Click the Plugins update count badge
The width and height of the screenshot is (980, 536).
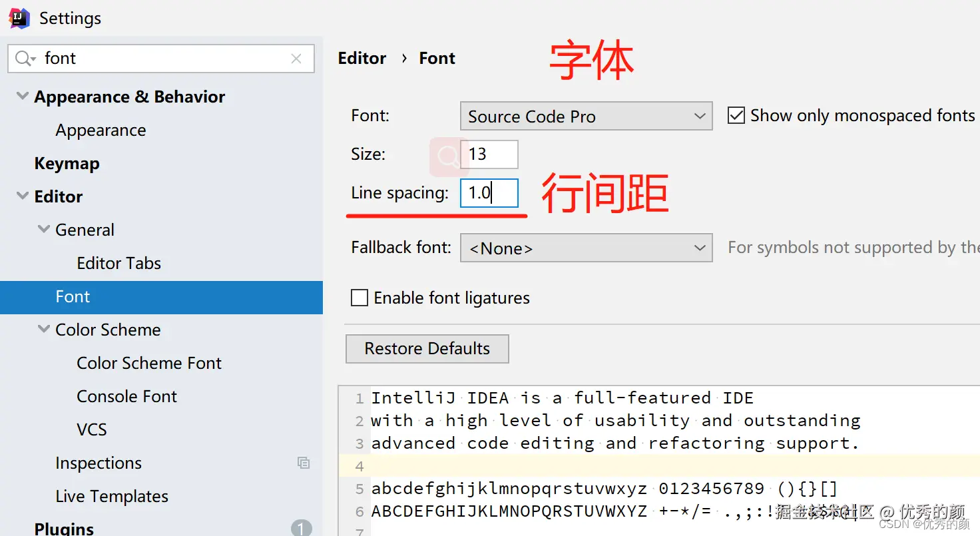pyautogui.click(x=301, y=529)
